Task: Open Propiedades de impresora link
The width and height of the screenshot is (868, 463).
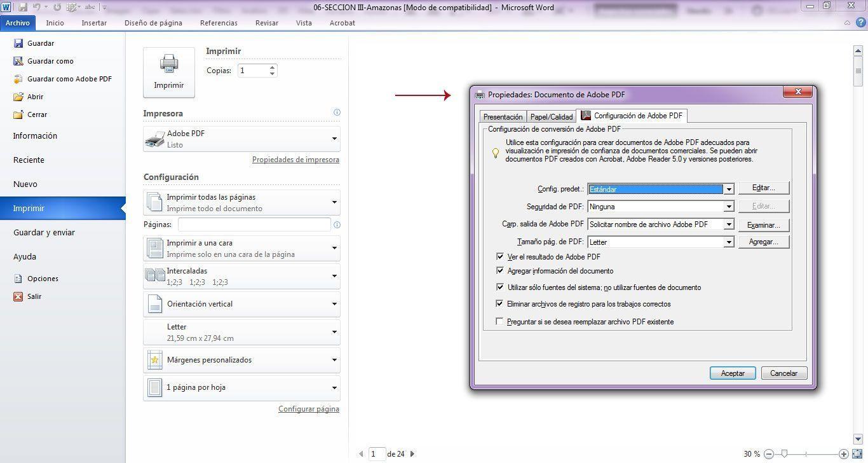Action: [x=295, y=159]
